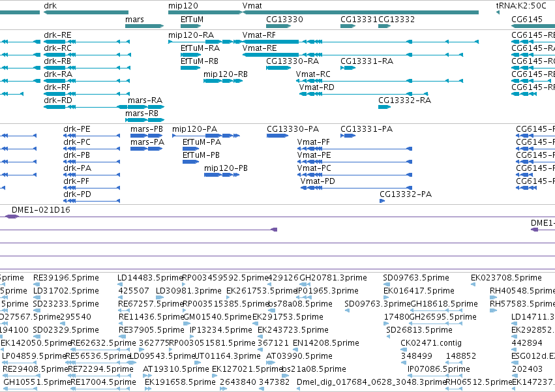Select the CG6145 gene label
The image size is (555, 392).
tap(527, 19)
